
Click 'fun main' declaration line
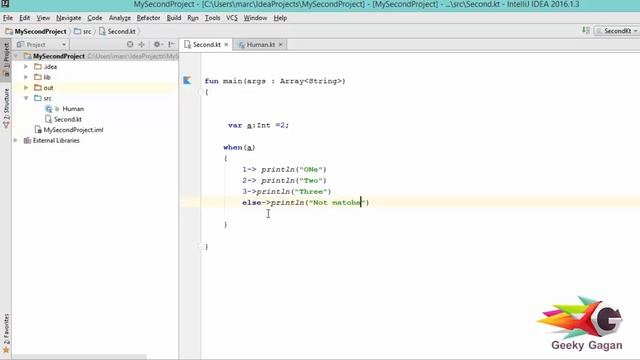pos(275,81)
